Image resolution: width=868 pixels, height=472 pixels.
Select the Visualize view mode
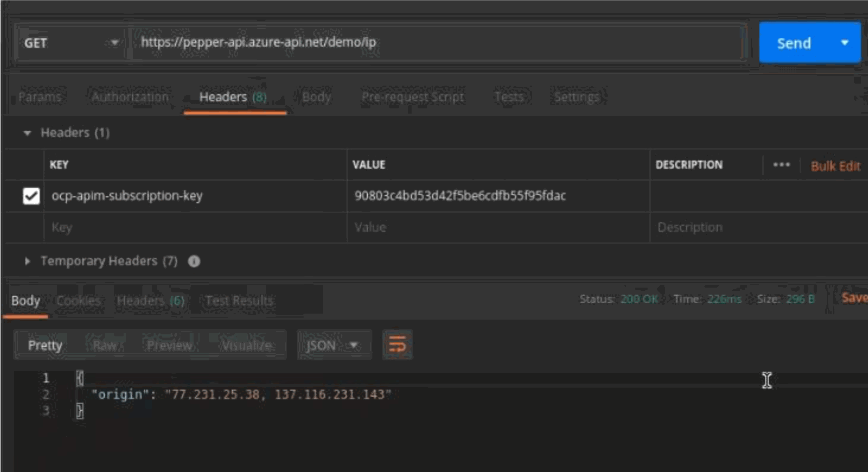(x=247, y=345)
